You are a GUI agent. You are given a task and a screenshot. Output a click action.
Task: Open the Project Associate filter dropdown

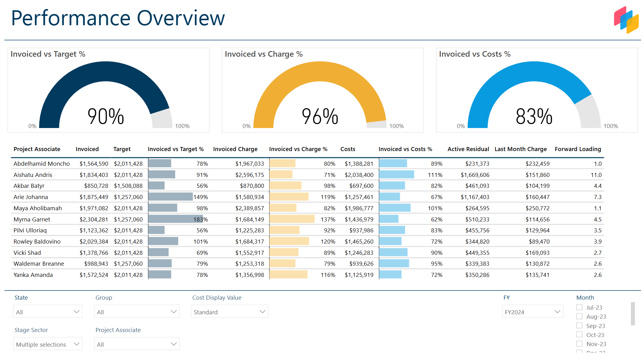click(x=137, y=344)
